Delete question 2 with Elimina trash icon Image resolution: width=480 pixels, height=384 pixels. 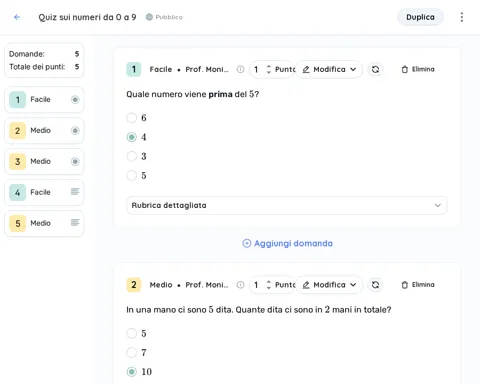(x=418, y=285)
